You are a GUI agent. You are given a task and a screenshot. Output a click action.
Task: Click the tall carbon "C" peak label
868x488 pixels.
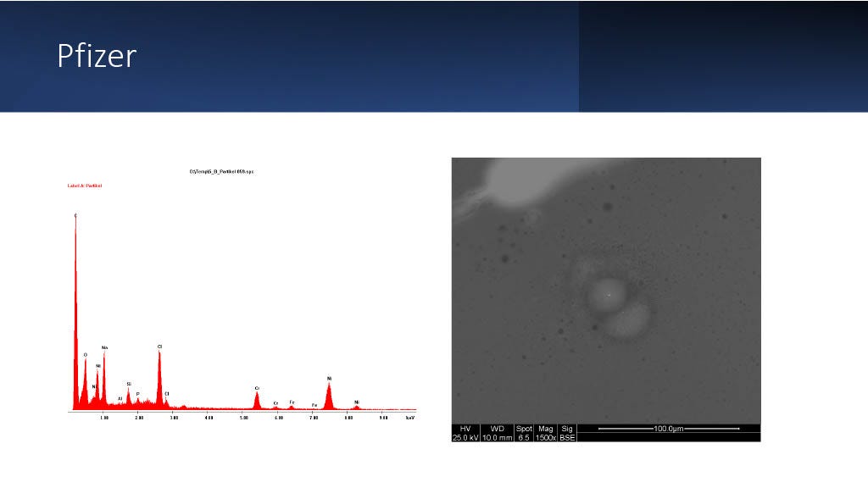75,216
